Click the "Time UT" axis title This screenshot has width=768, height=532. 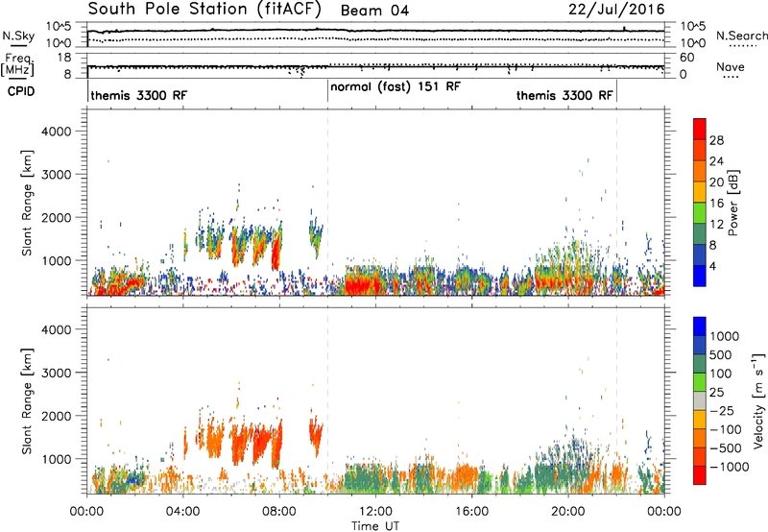tap(375, 525)
